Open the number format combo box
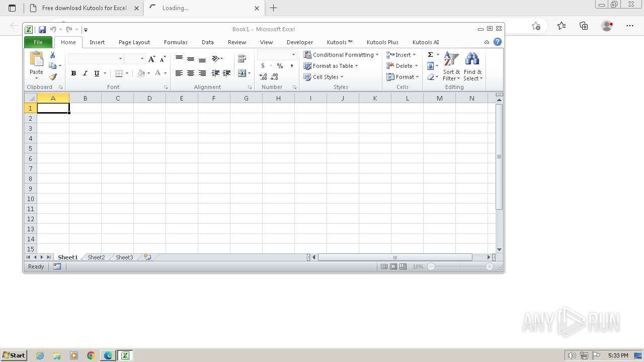 [x=277, y=55]
